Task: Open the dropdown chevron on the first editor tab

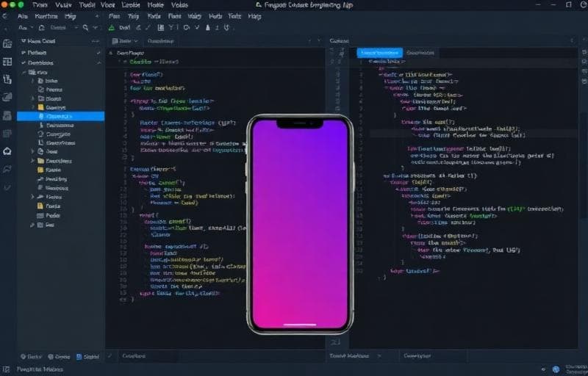Action: point(136,41)
